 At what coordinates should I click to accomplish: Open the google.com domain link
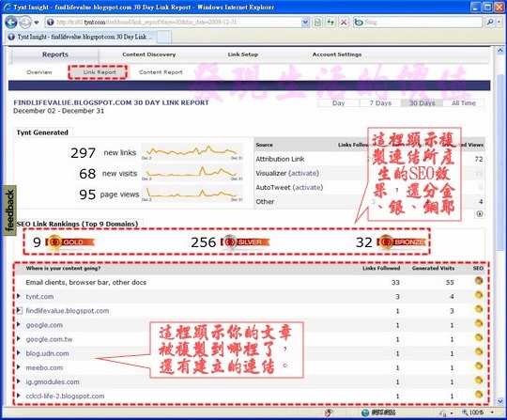44,325
